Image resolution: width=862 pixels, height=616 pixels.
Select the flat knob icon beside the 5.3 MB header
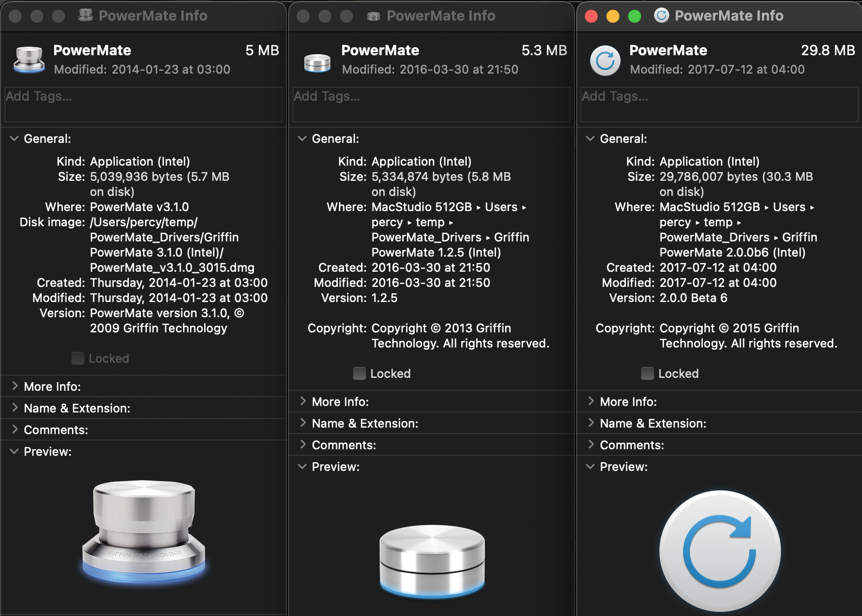click(x=317, y=63)
